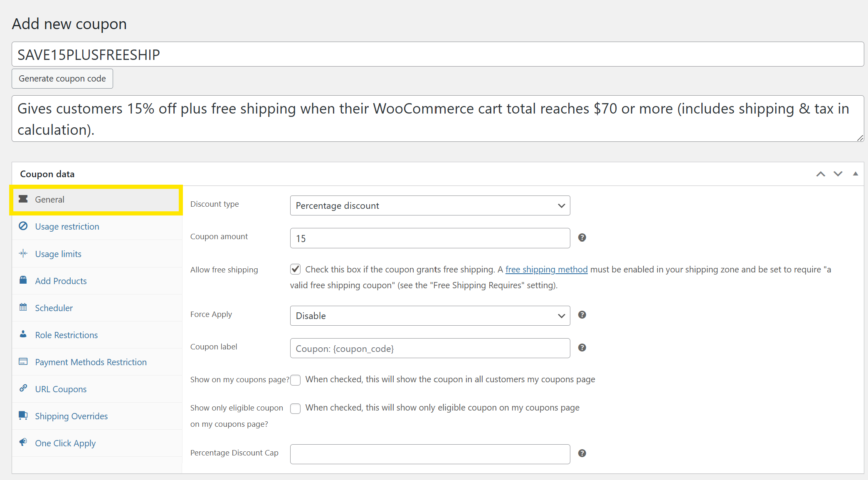Show help tooltip for Force Apply
Viewport: 868px width, 480px height.
click(x=582, y=315)
